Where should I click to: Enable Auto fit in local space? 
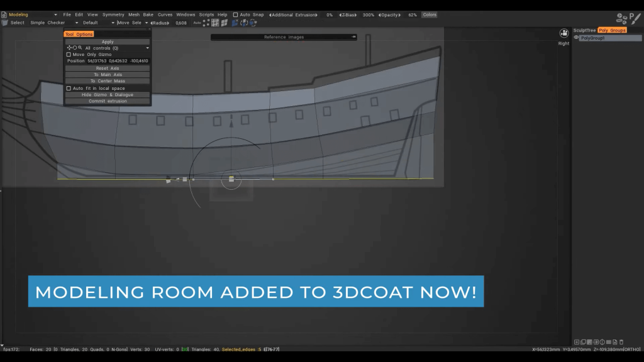(x=69, y=88)
